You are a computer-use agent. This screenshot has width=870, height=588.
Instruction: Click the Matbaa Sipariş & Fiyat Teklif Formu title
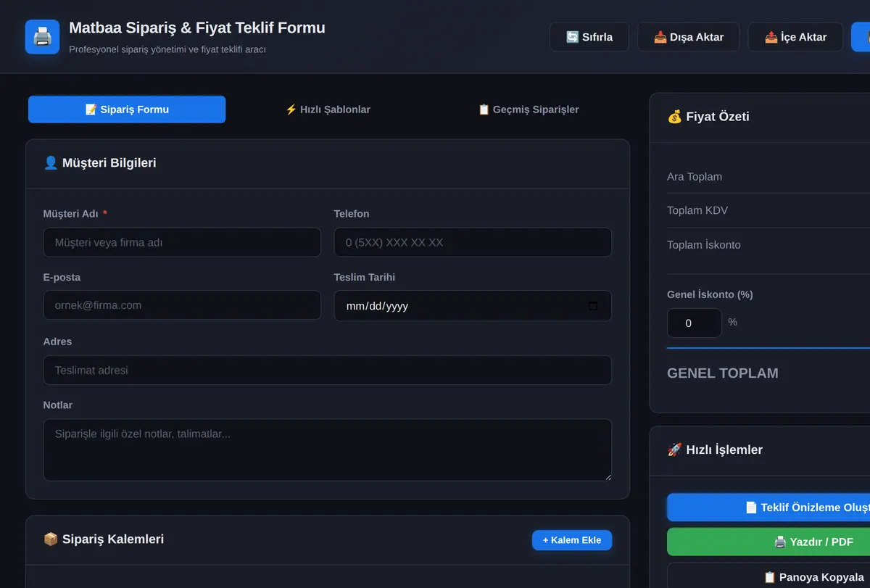[x=197, y=28]
